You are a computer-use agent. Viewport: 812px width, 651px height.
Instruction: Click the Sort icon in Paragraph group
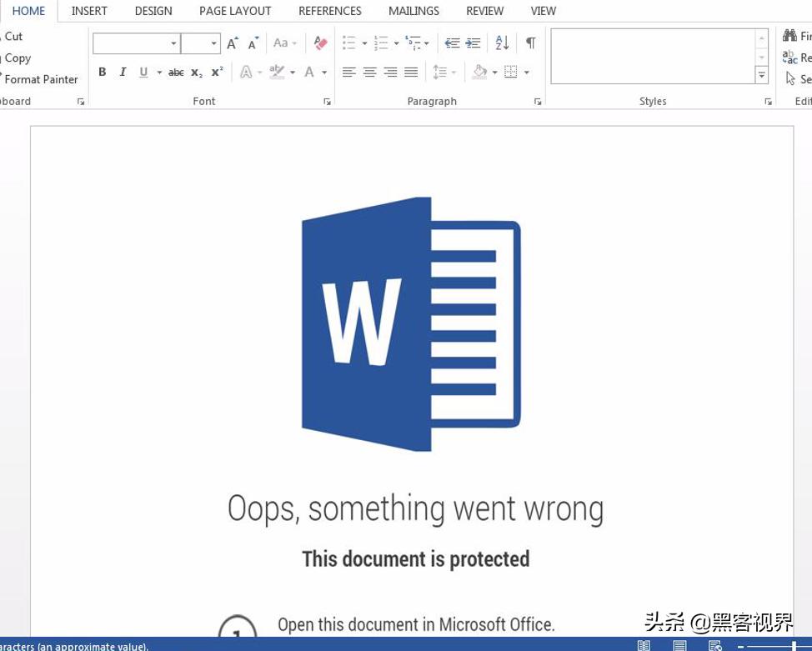502,43
